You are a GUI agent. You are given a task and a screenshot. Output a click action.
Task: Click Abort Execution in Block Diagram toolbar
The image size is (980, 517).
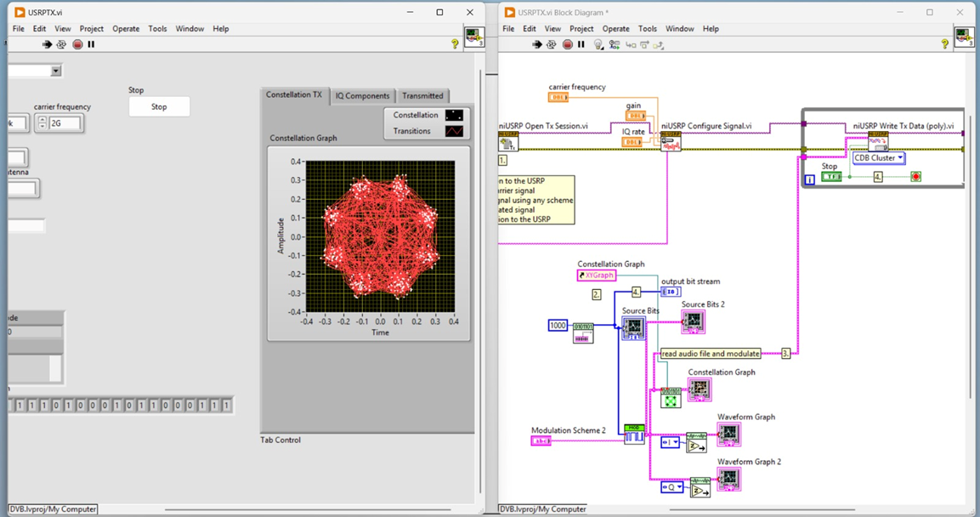point(568,44)
